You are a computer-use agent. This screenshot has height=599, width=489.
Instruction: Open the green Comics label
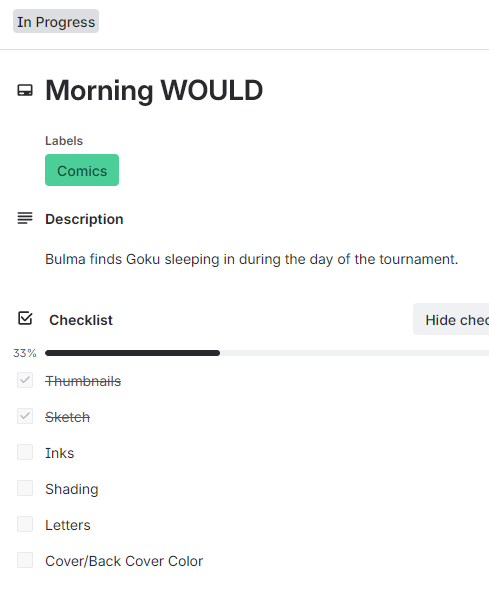[x=82, y=170]
